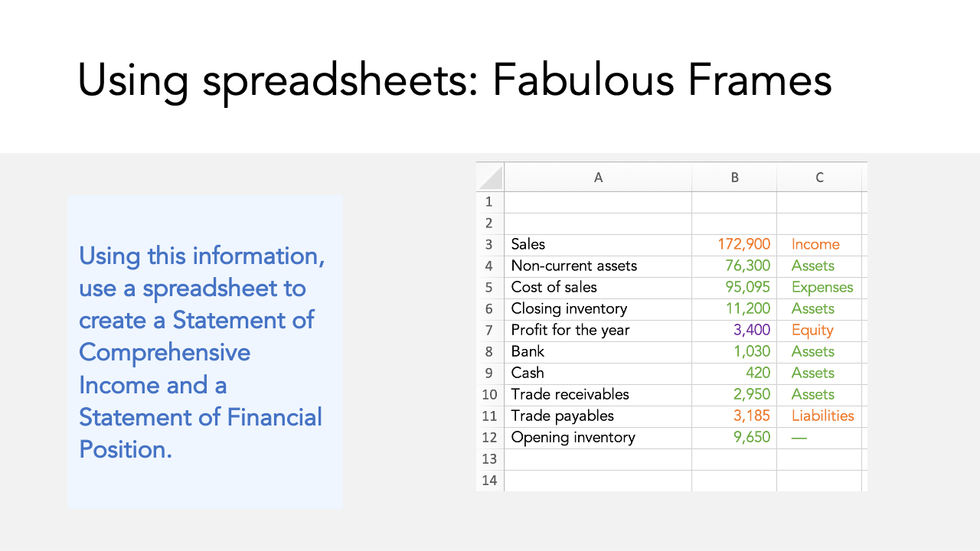The width and height of the screenshot is (980, 551).
Task: Click the blue instruction text box
Action: (205, 351)
